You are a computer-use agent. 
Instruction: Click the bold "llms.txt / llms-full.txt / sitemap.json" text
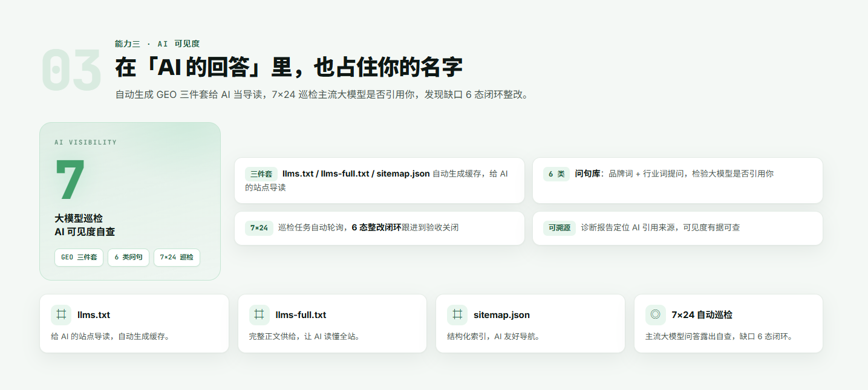[x=356, y=174]
